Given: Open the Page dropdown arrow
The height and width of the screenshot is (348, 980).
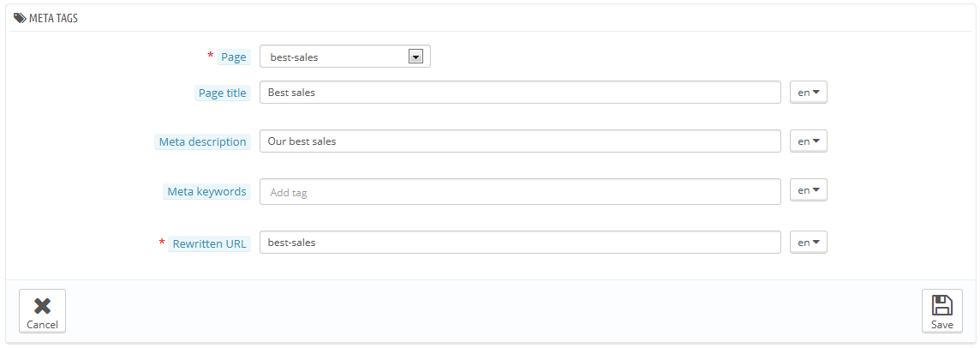Looking at the screenshot, I should pos(415,57).
